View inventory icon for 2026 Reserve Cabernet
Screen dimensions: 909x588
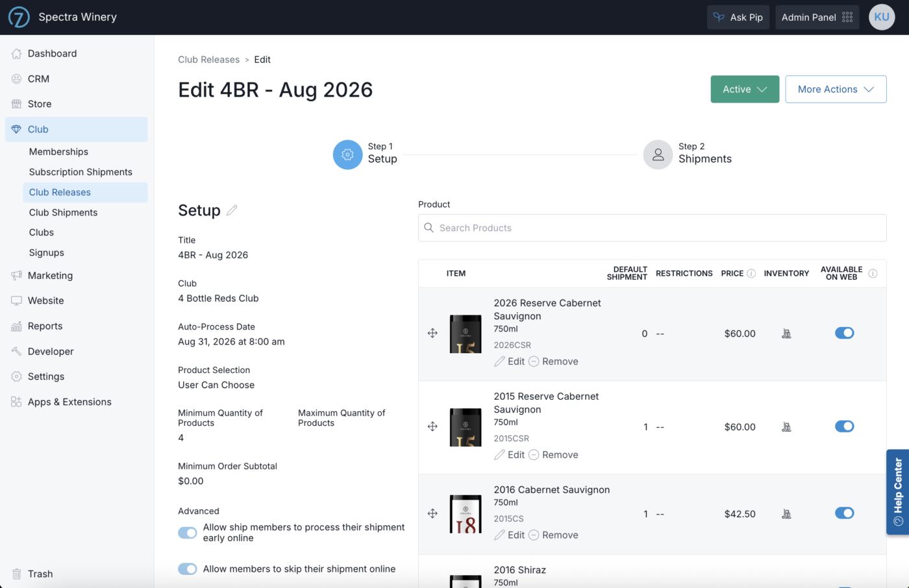coord(786,334)
